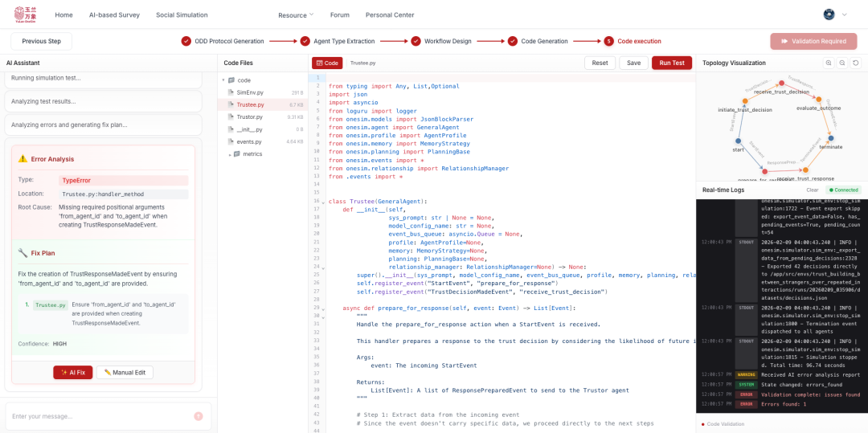The width and height of the screenshot is (868, 433).
Task: Open the Resource dropdown menu
Action: (296, 15)
